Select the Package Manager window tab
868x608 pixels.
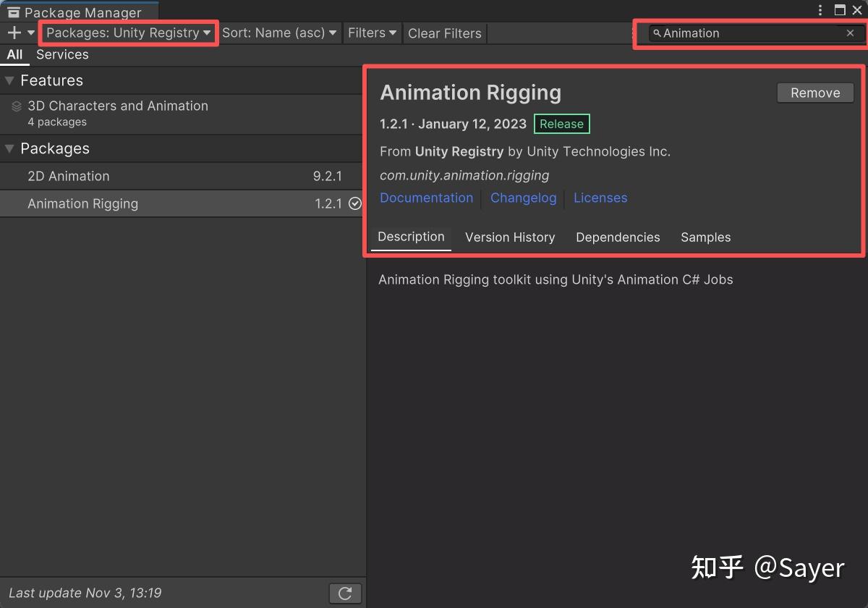(78, 12)
